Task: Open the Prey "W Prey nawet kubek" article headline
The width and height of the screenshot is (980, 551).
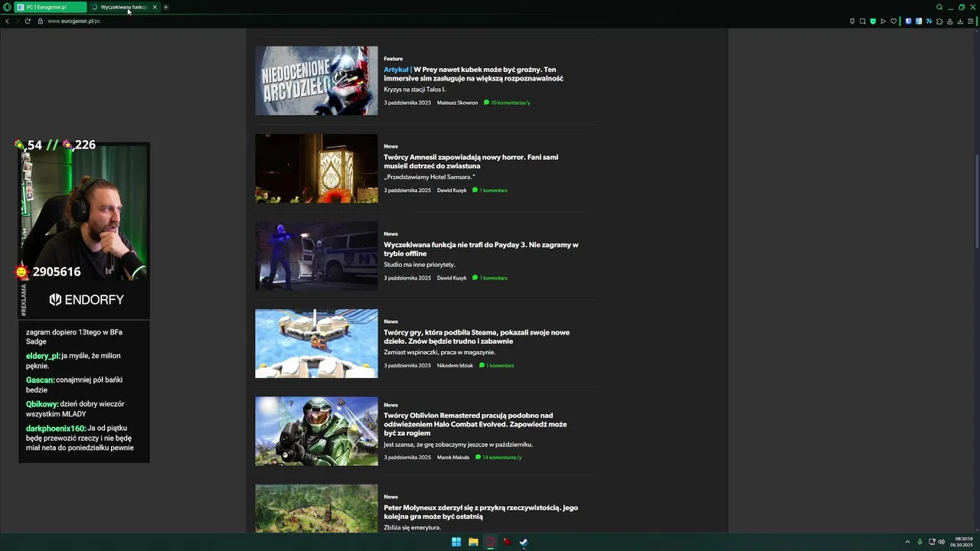Action: (473, 73)
